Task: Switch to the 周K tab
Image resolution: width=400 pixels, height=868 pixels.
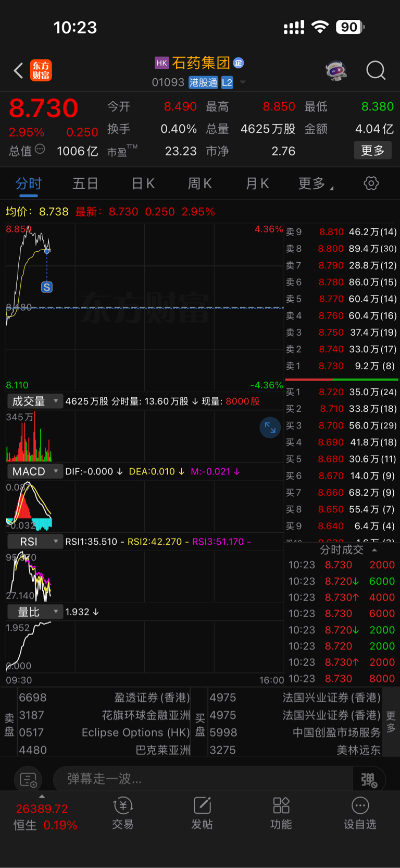Action: point(200,184)
